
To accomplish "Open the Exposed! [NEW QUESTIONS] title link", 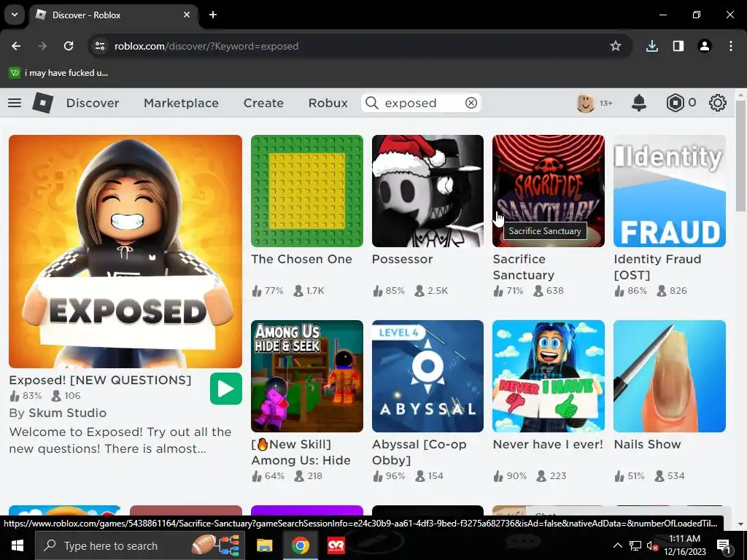I will tap(100, 380).
